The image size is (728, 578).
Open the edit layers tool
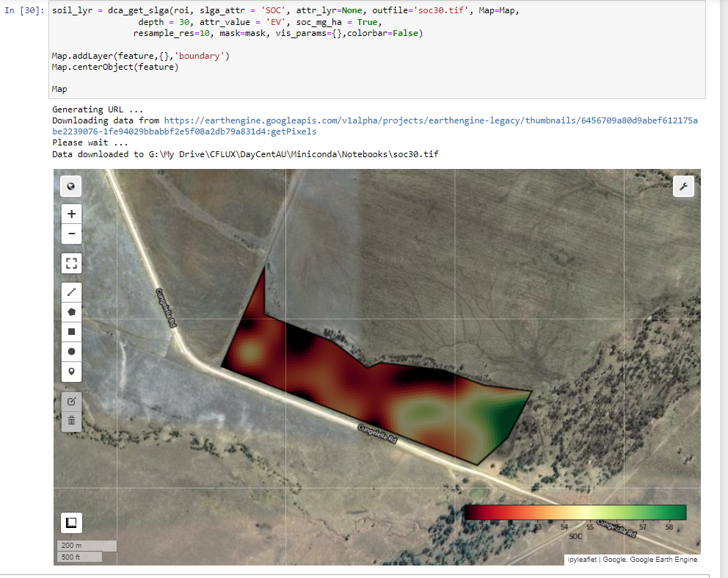coord(71,401)
